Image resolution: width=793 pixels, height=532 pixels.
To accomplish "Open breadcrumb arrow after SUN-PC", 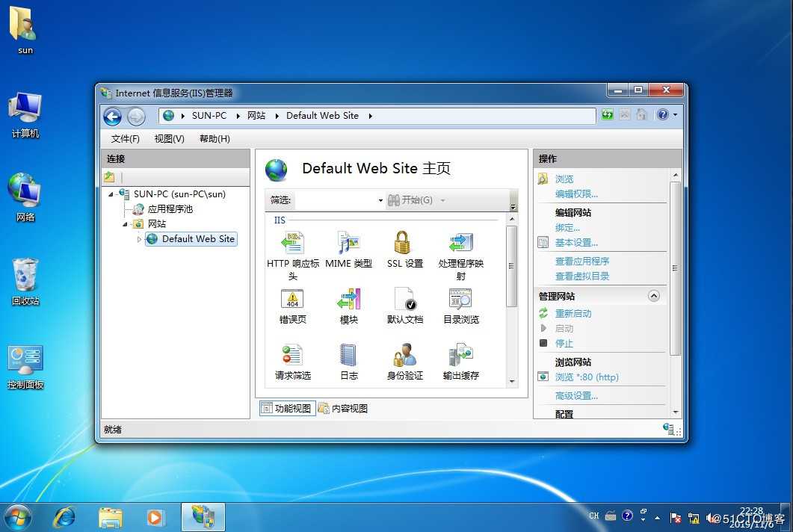I will [x=238, y=116].
